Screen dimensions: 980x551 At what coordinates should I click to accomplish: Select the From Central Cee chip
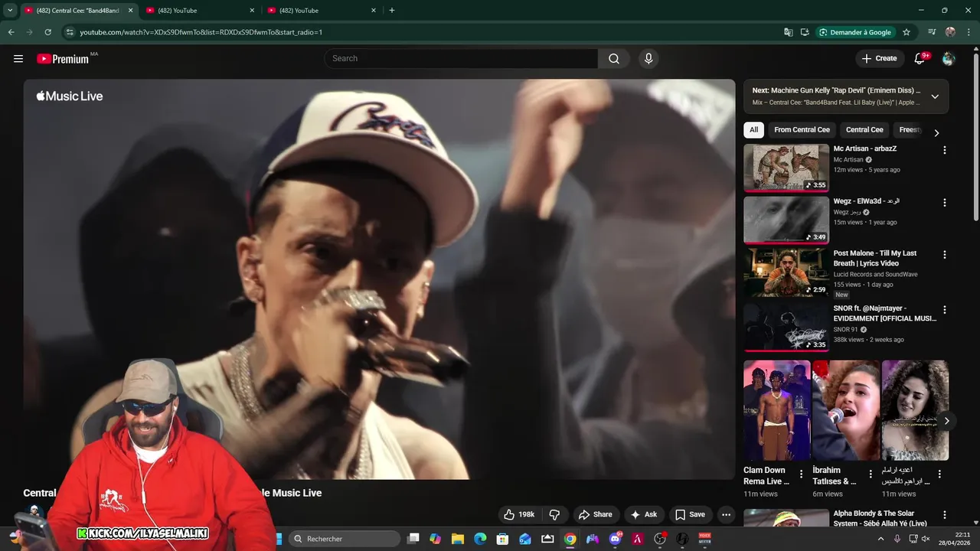click(802, 130)
